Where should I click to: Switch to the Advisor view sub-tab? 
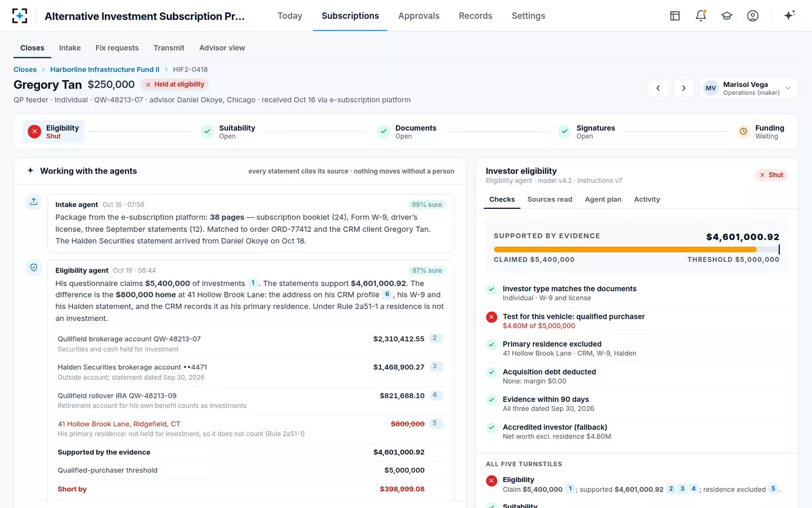tap(222, 48)
